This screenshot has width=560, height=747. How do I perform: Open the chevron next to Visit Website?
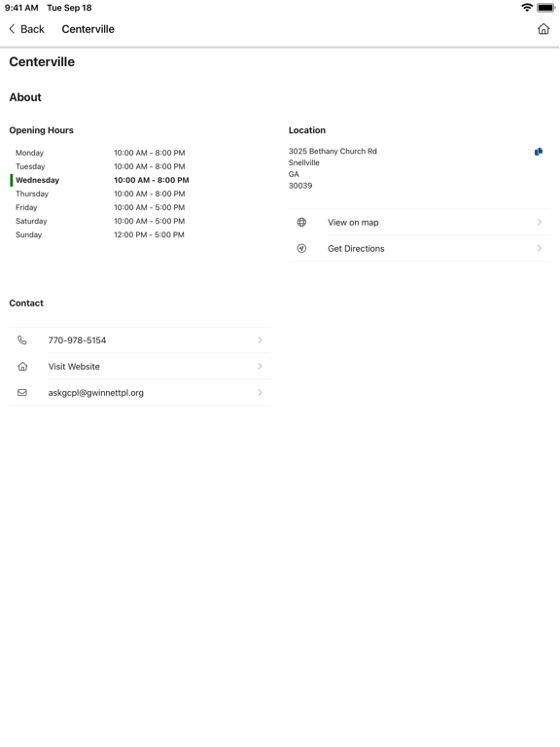click(260, 367)
